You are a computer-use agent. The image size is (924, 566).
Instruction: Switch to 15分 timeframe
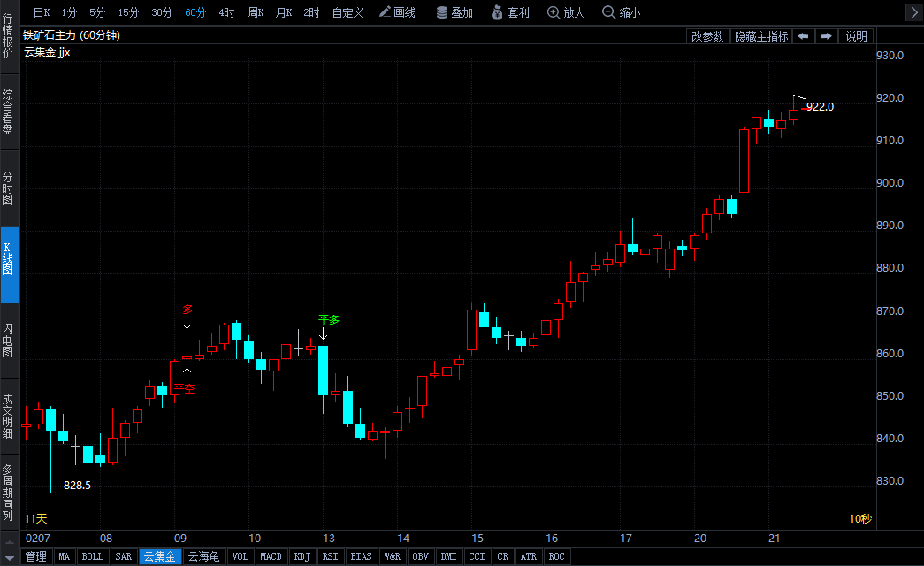[128, 12]
